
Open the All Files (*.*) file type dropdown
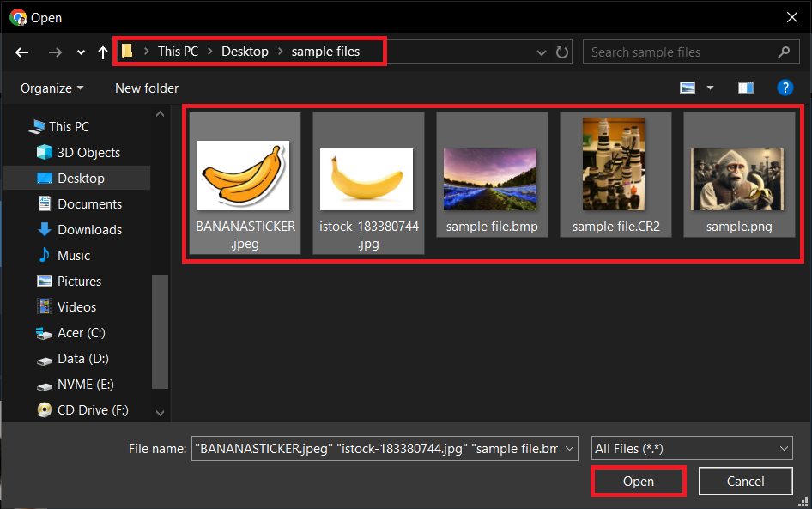pyautogui.click(x=782, y=448)
